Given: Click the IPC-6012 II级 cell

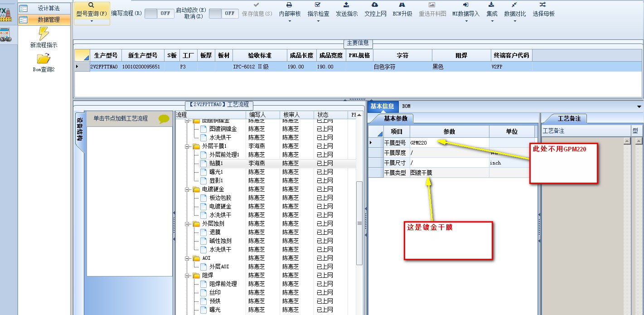Looking at the screenshot, I should [x=260, y=67].
